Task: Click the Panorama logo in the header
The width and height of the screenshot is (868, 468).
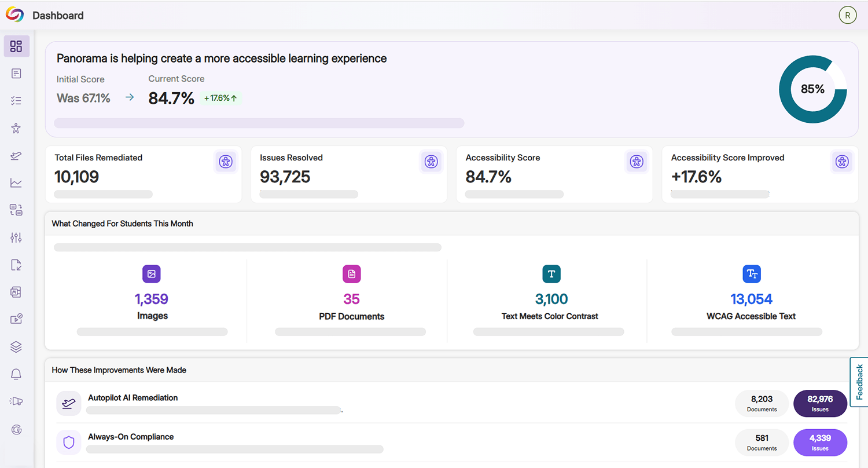Action: (x=14, y=14)
